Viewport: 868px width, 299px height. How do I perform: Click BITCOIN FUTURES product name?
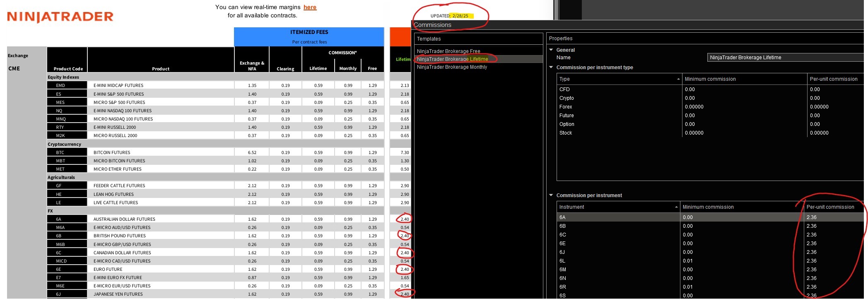pos(112,152)
